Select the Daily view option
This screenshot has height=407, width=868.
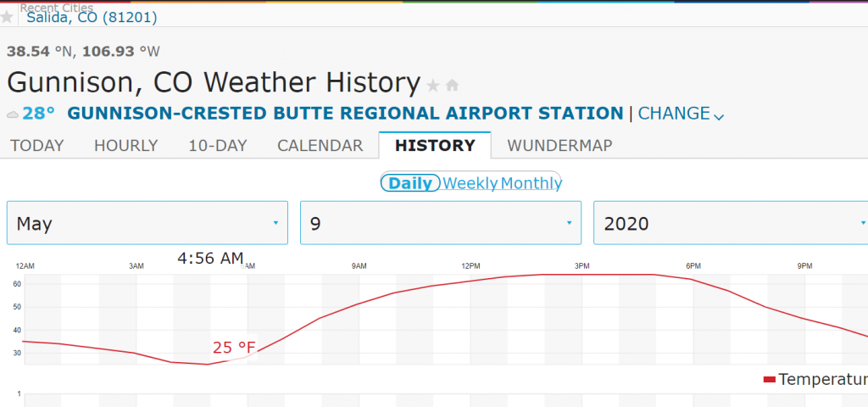[x=411, y=182]
